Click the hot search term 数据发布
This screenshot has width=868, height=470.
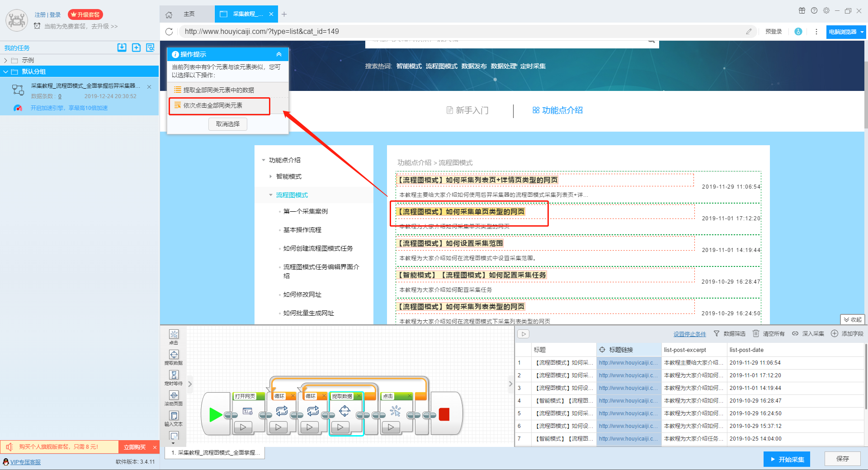474,66
